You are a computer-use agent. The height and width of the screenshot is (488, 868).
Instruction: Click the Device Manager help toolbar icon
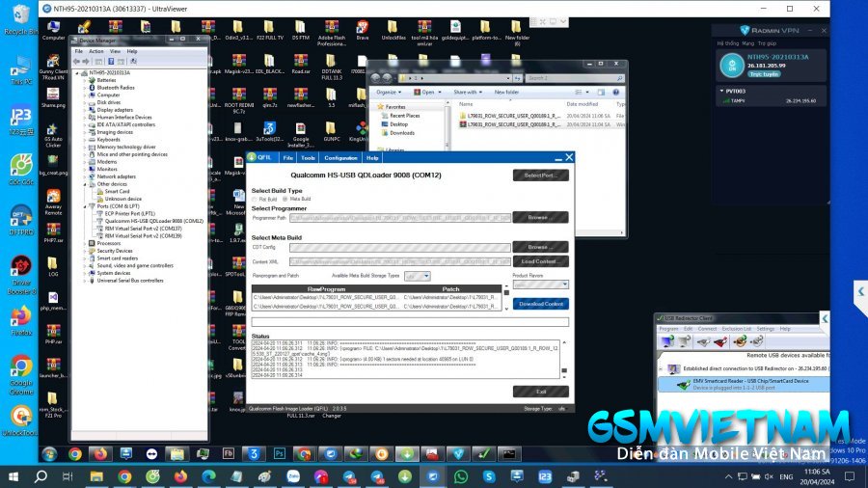[x=111, y=62]
